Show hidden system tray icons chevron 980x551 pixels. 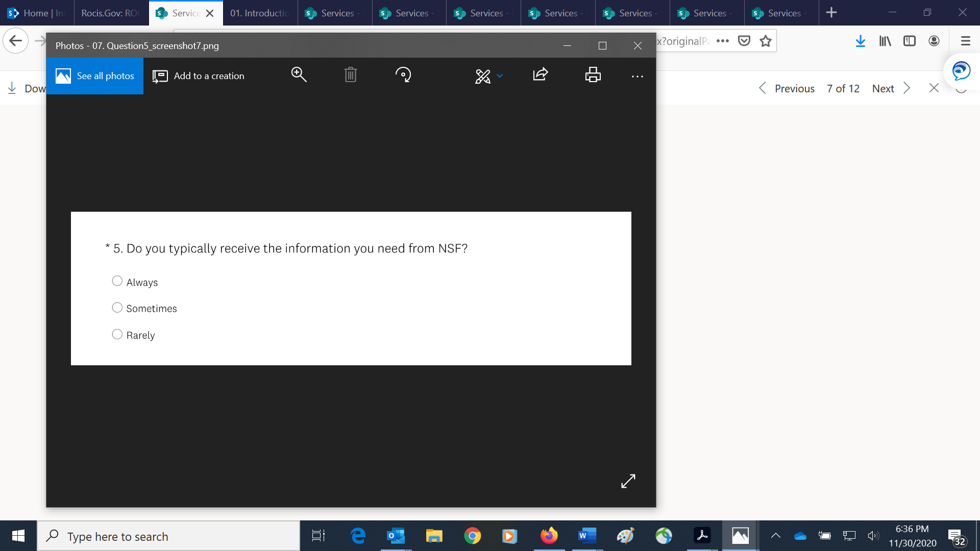point(775,536)
